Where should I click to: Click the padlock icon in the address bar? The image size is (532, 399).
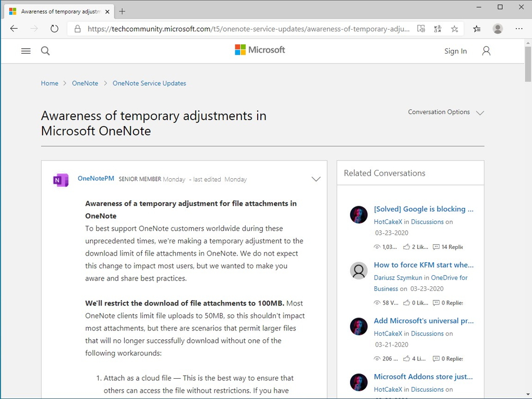[x=77, y=29]
